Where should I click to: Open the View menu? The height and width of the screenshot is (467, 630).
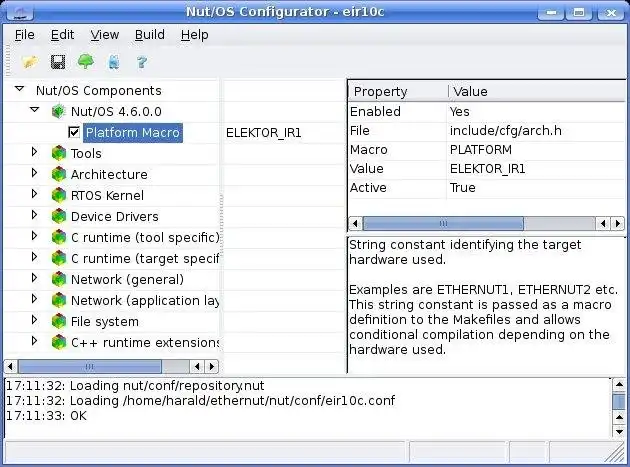click(x=104, y=35)
